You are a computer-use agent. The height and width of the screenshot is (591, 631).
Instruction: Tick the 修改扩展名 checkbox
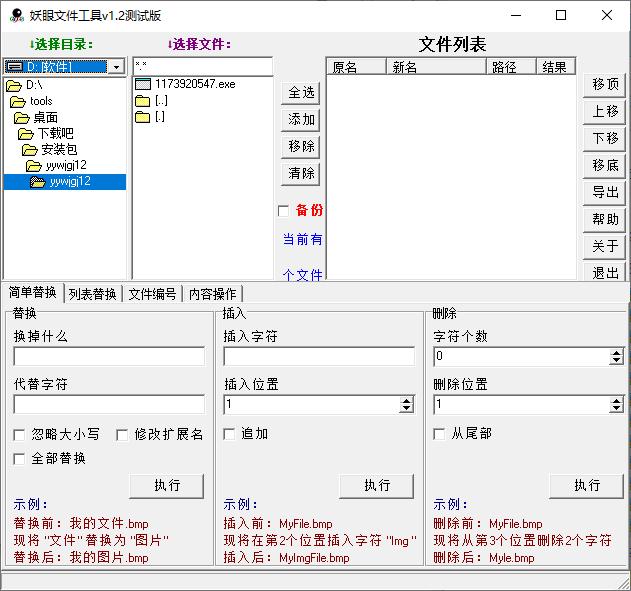click(x=122, y=435)
